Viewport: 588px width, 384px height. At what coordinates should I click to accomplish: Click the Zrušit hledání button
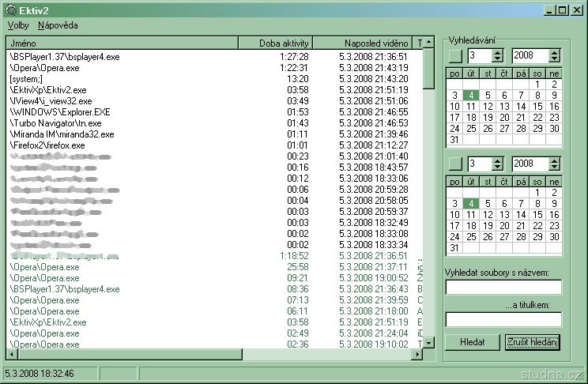pyautogui.click(x=533, y=342)
